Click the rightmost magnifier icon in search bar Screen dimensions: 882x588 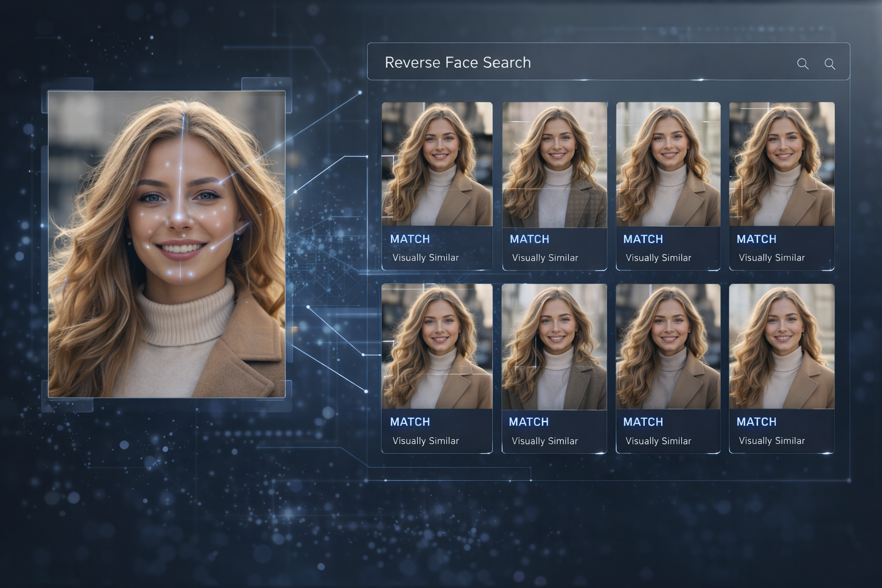click(x=830, y=64)
